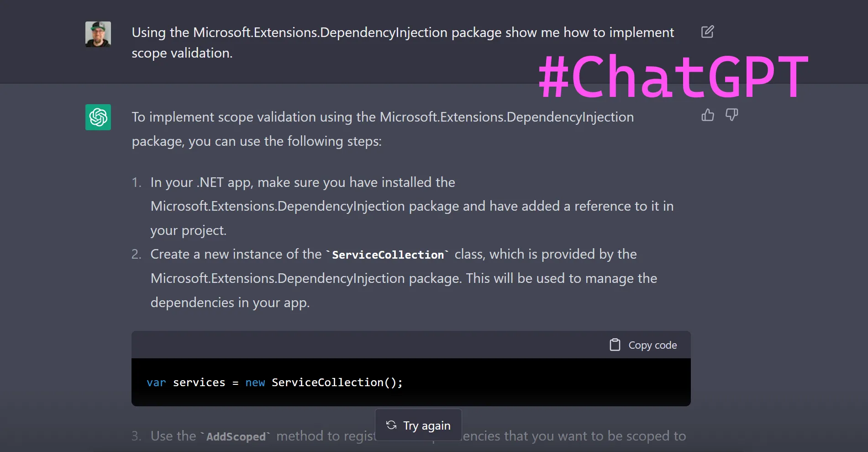Click list step 2 'Create a new instance'
The width and height of the screenshot is (868, 452).
403,278
